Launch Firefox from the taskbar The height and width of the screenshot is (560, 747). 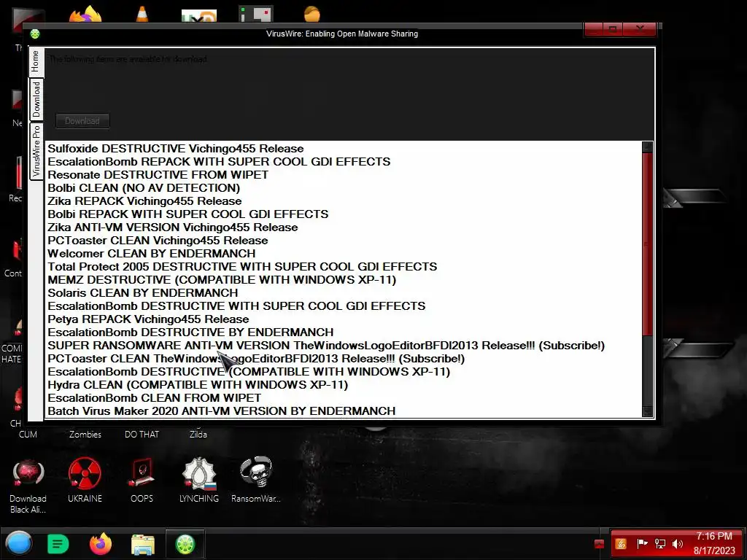coord(101,544)
